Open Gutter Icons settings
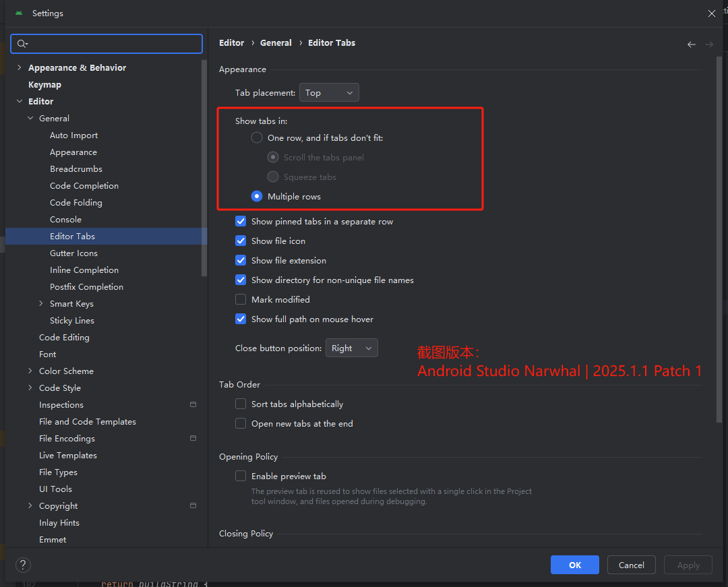The image size is (728, 587). point(74,253)
